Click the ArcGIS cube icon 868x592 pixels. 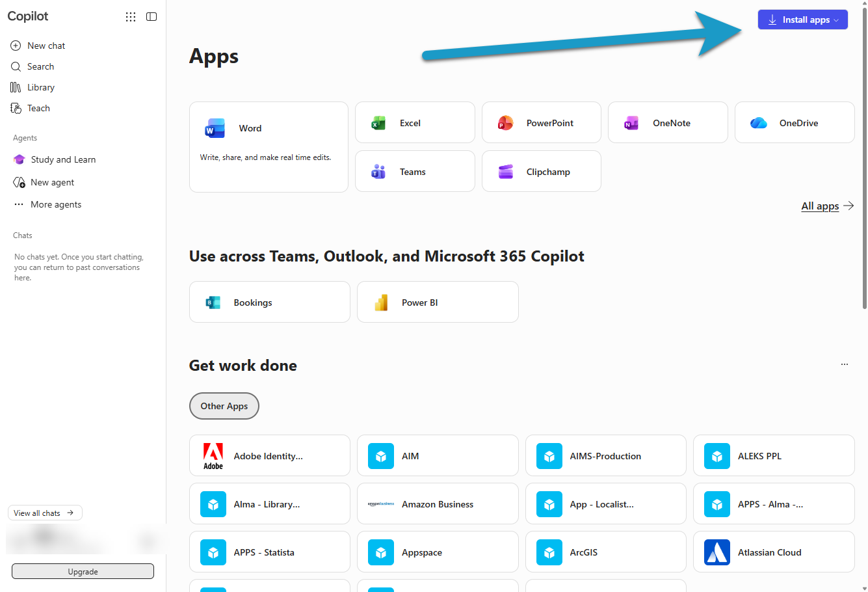[549, 552]
